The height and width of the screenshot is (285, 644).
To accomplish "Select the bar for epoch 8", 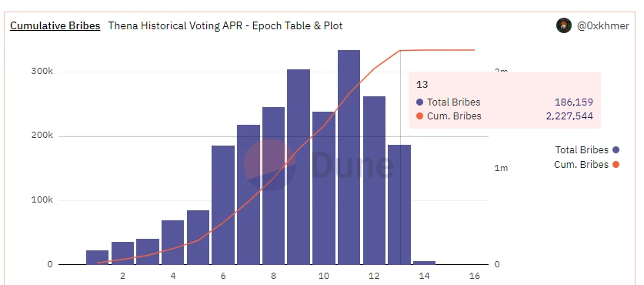I will (x=274, y=186).
